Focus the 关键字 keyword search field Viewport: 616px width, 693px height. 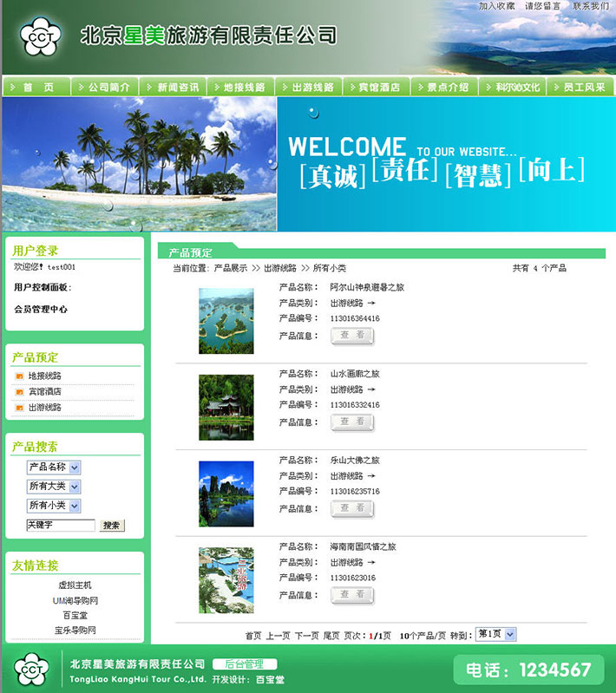coord(61,526)
